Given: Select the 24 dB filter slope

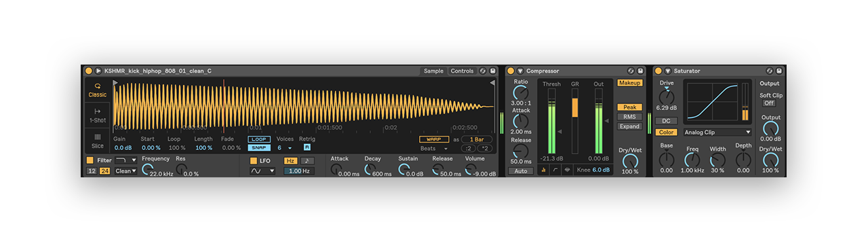Looking at the screenshot, I should tap(104, 171).
